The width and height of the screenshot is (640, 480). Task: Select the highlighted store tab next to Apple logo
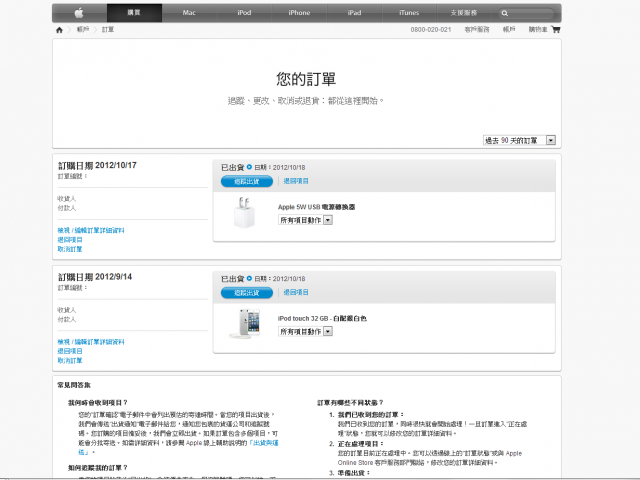click(134, 13)
